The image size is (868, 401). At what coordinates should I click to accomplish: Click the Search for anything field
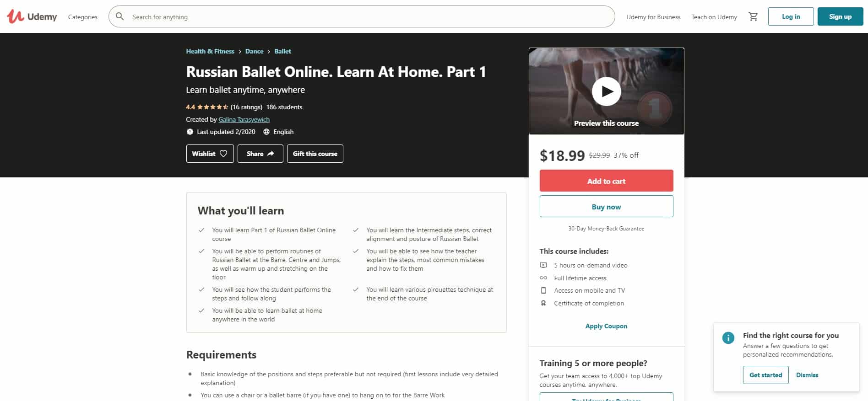point(362,16)
